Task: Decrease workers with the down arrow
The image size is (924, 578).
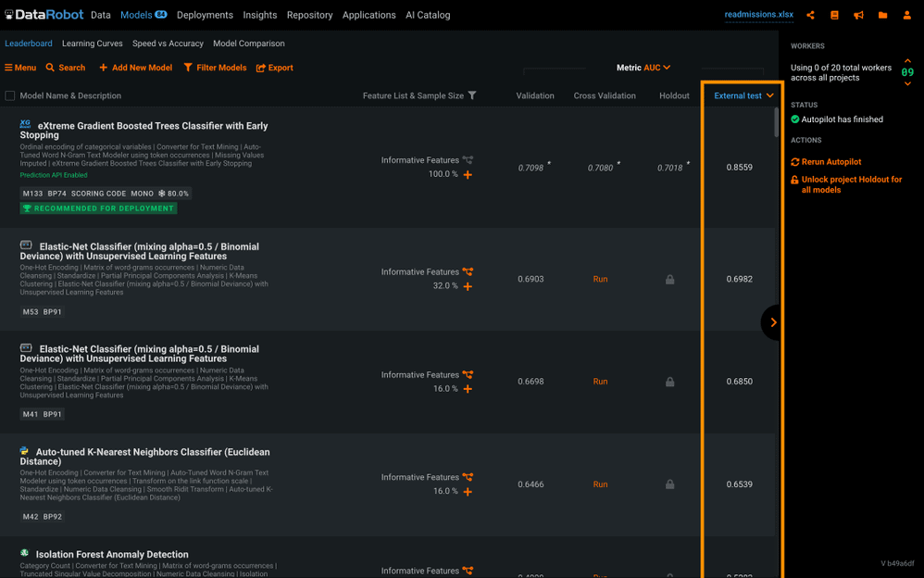Action: [907, 83]
